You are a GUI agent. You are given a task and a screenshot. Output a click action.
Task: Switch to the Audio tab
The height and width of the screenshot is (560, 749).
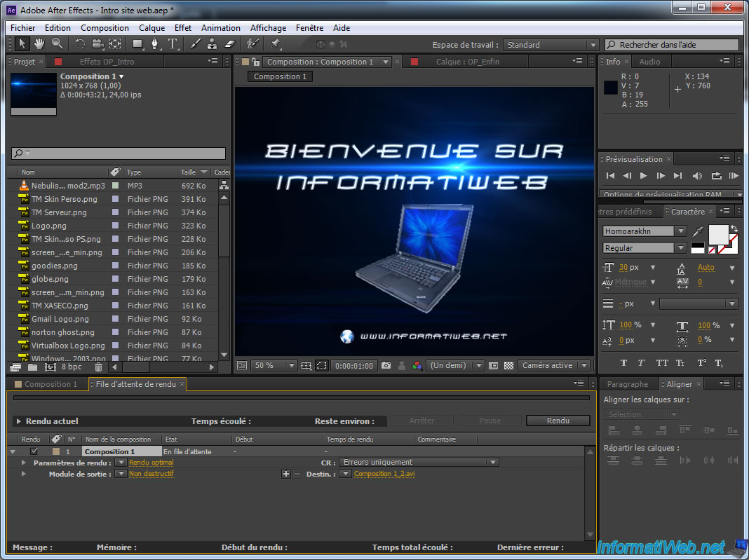coord(649,62)
